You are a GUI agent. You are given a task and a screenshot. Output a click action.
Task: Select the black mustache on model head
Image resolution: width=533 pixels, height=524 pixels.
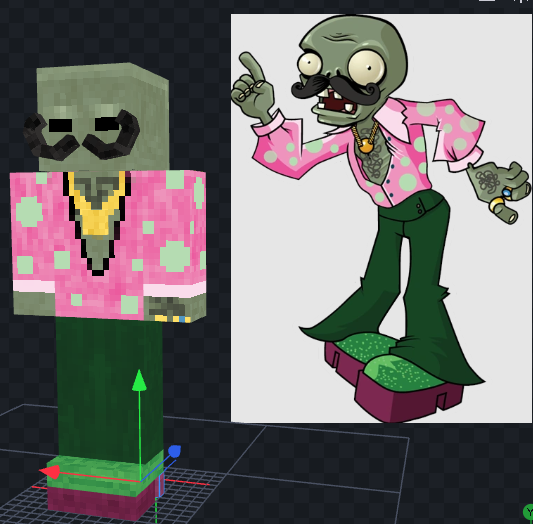point(82,136)
